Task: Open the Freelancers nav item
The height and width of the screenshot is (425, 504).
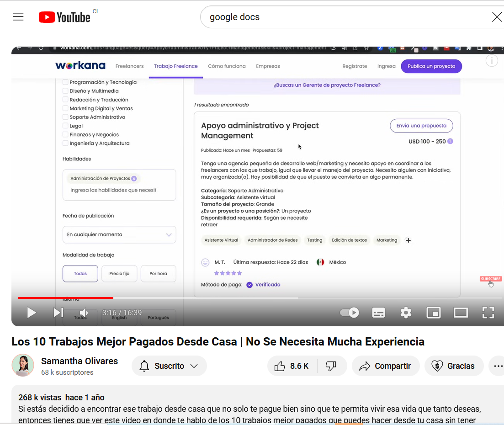Action: pyautogui.click(x=129, y=66)
